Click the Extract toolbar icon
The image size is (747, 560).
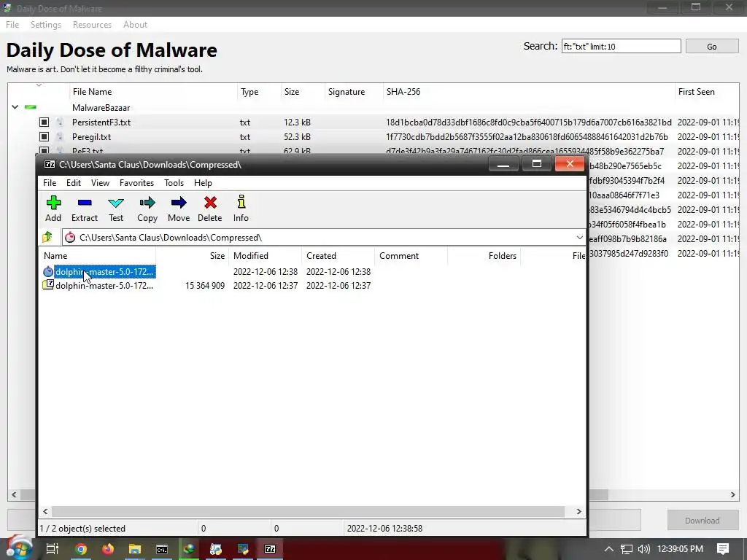pyautogui.click(x=85, y=203)
